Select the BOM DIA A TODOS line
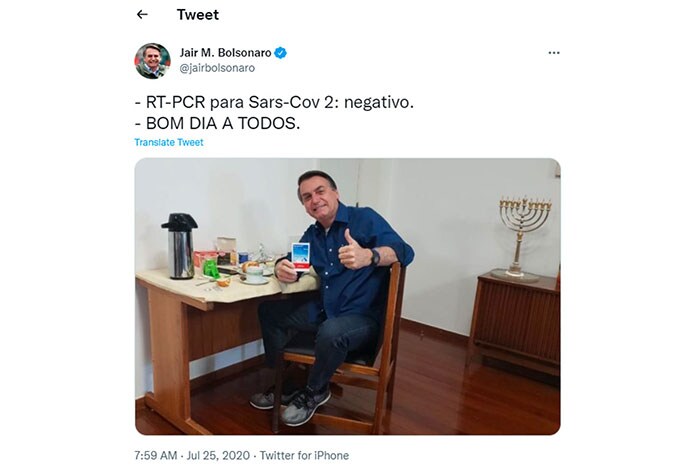This screenshot has width=695, height=473. [217, 123]
